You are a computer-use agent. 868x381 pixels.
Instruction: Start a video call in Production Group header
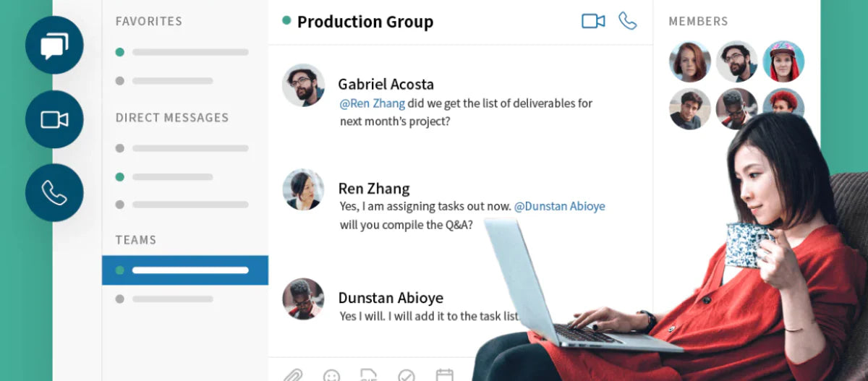point(593,21)
